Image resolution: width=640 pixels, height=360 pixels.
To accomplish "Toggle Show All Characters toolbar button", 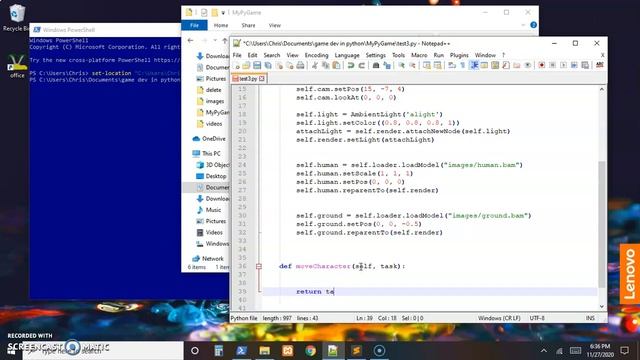I will click(462, 65).
